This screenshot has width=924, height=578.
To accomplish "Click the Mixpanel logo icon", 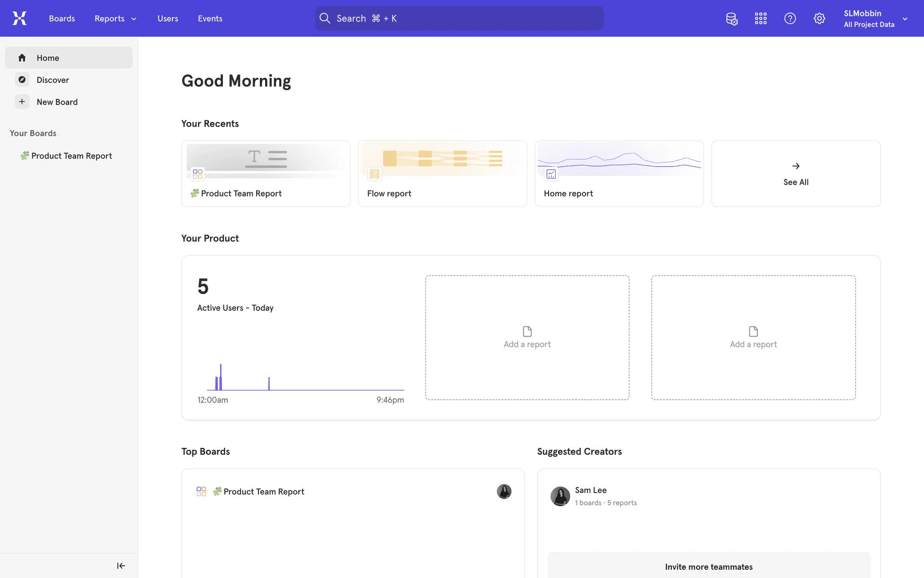I will click(19, 18).
